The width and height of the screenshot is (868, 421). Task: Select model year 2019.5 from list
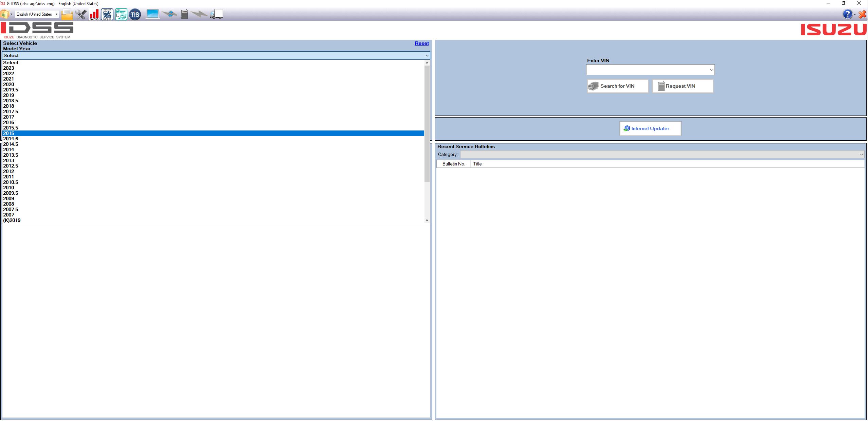click(11, 90)
